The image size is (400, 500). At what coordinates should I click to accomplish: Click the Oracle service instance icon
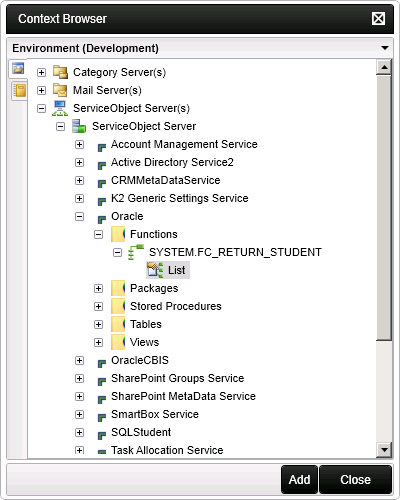click(102, 219)
